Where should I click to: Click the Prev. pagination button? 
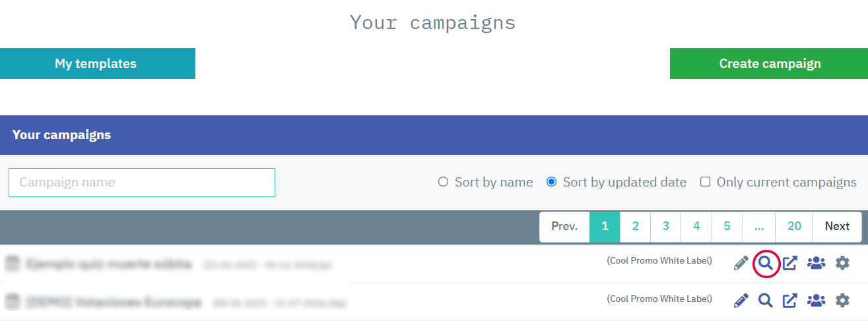[564, 227]
